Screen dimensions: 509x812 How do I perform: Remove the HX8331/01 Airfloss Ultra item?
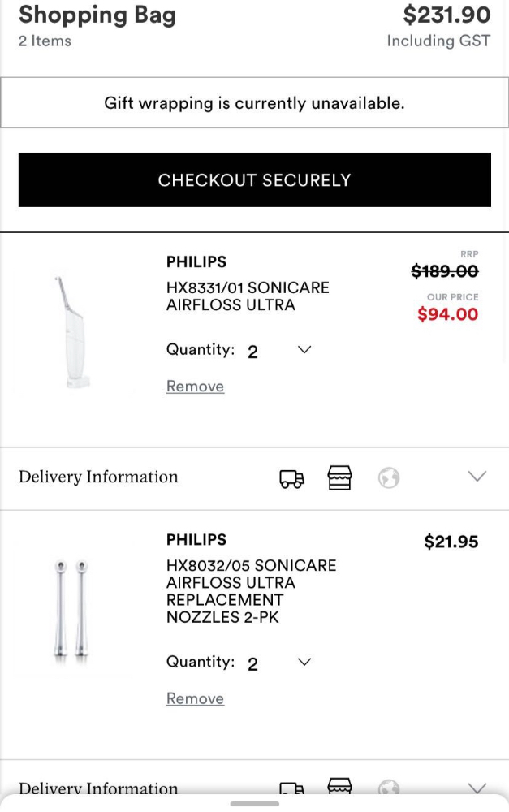[195, 387]
